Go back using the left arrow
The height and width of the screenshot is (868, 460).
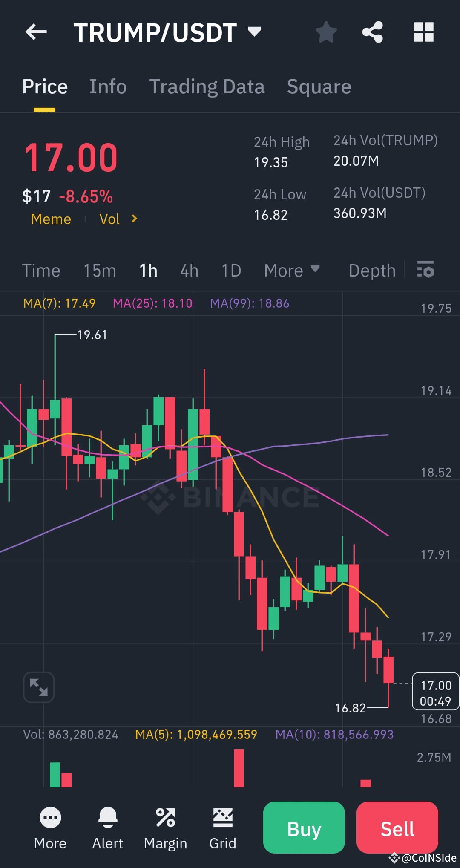(x=36, y=32)
